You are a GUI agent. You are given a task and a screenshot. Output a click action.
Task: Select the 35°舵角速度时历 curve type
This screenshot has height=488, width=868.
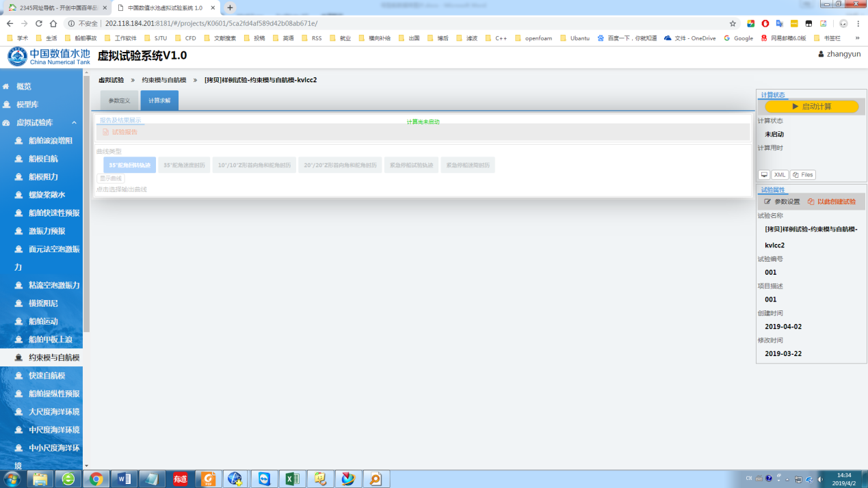pyautogui.click(x=184, y=165)
